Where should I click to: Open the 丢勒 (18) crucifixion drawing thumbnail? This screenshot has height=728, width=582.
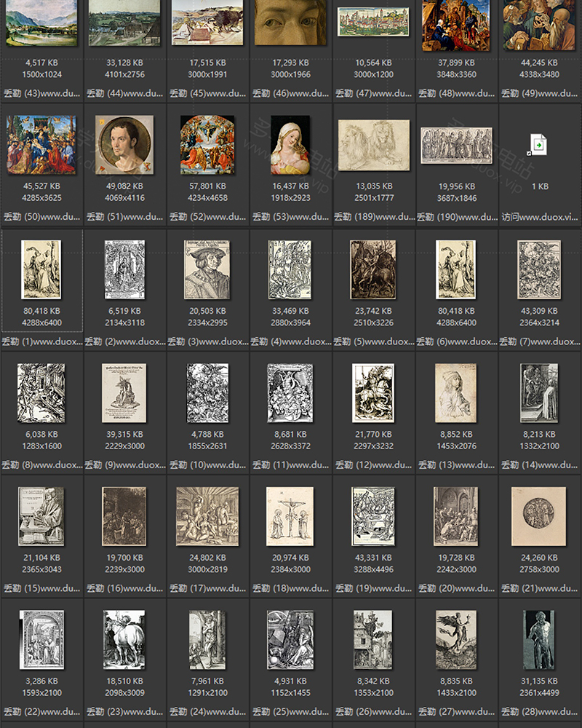coord(290,517)
